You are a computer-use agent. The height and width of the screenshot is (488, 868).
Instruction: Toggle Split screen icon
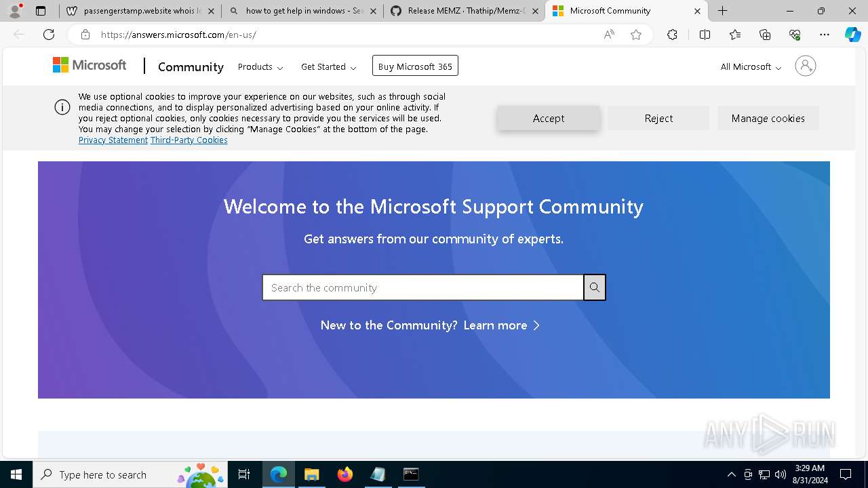705,35
